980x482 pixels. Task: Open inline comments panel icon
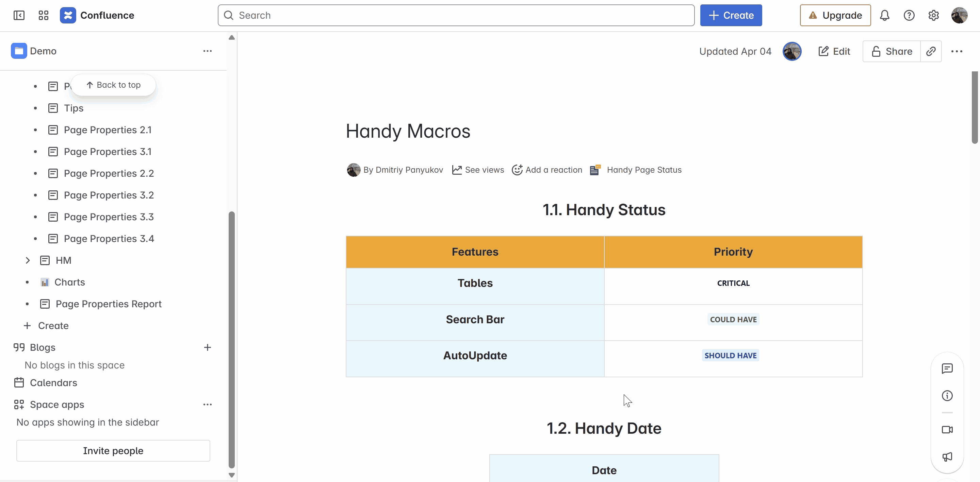947,368
